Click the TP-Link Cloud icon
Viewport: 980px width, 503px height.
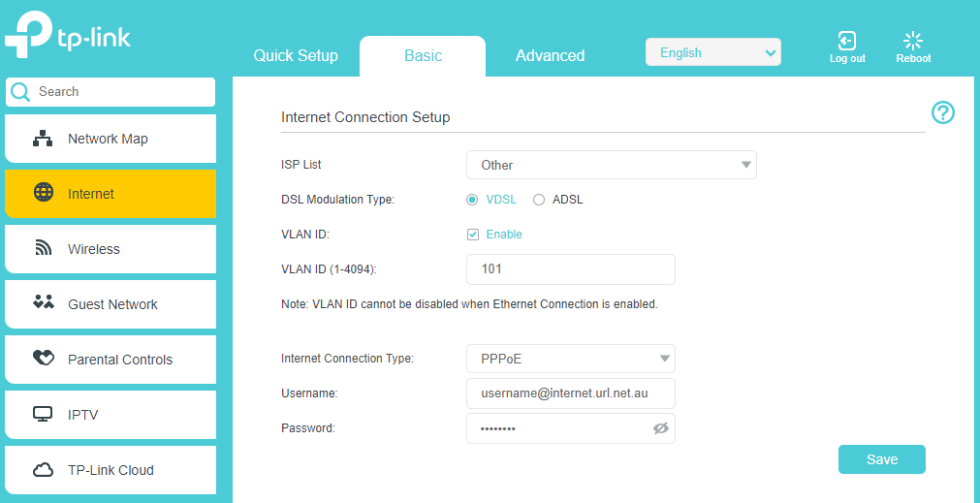[43, 470]
